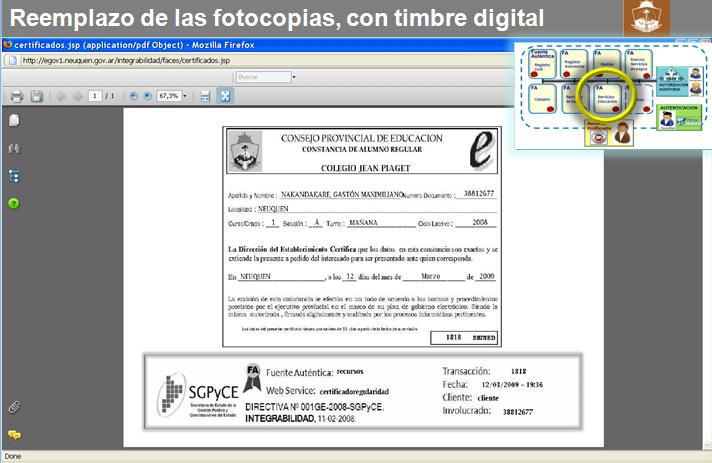This screenshot has width=712, height=463.
Task: Open the 67,3% zoom level dropdown
Action: point(184,96)
